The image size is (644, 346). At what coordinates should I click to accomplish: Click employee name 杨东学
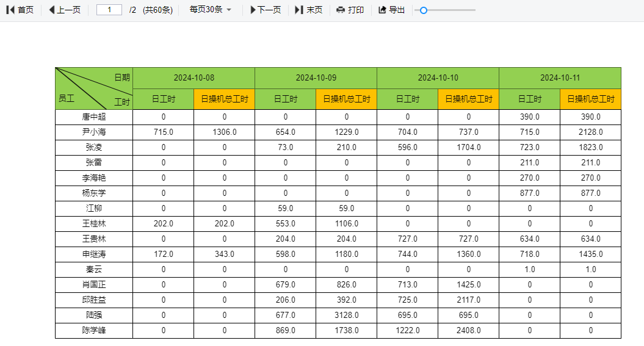pyautogui.click(x=94, y=193)
